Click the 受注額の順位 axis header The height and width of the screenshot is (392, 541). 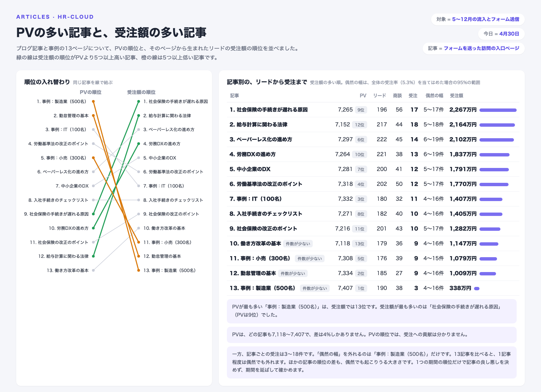(141, 92)
